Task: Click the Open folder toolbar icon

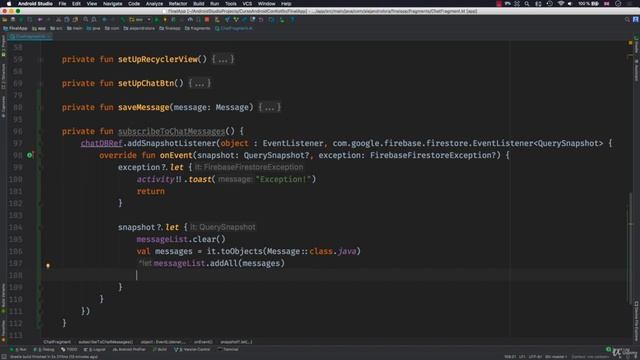Action: [x=5, y=20]
